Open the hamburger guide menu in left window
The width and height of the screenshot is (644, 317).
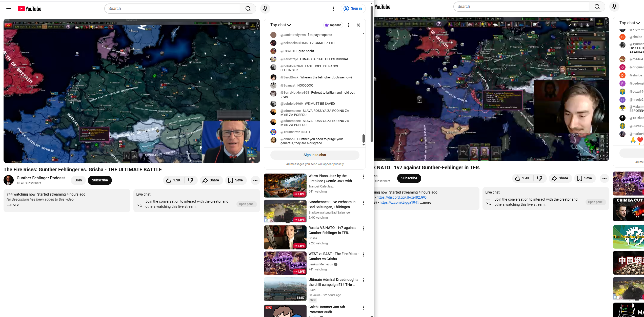[x=9, y=9]
